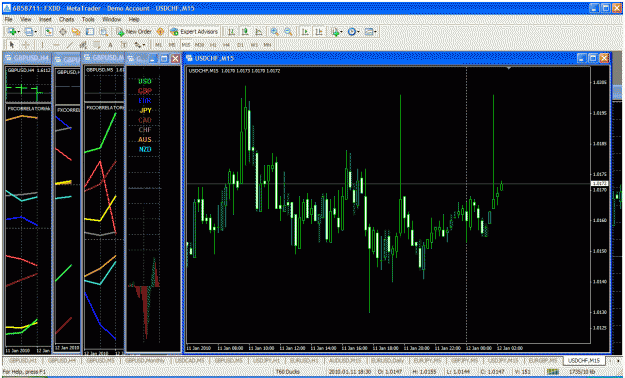Click the connection status bars icon
625x378 pixels.
(553, 372)
